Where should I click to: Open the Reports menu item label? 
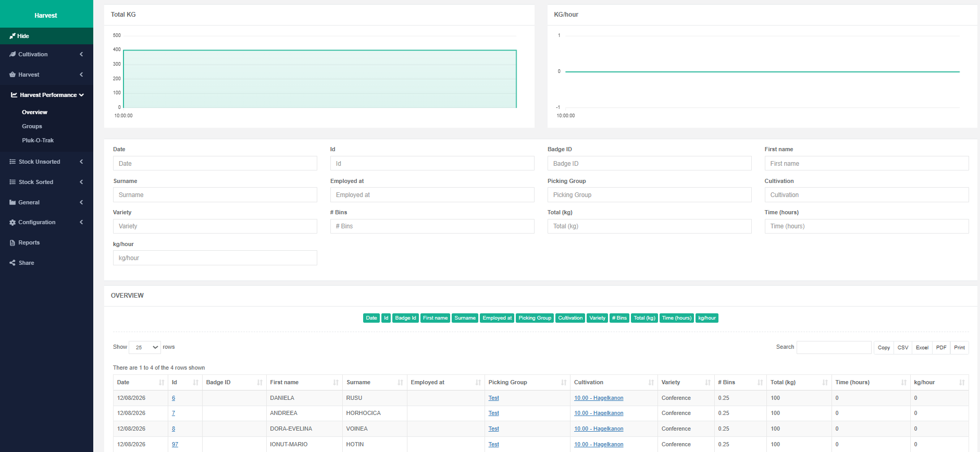29,242
